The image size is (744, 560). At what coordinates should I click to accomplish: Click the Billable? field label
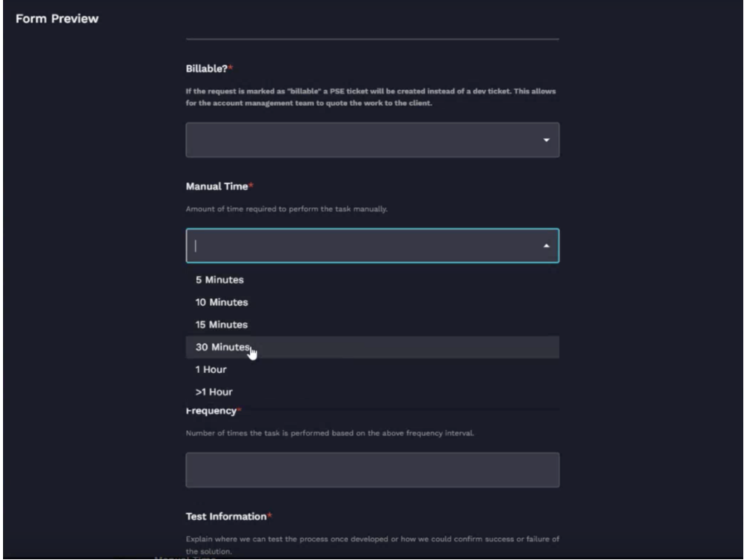tap(205, 67)
